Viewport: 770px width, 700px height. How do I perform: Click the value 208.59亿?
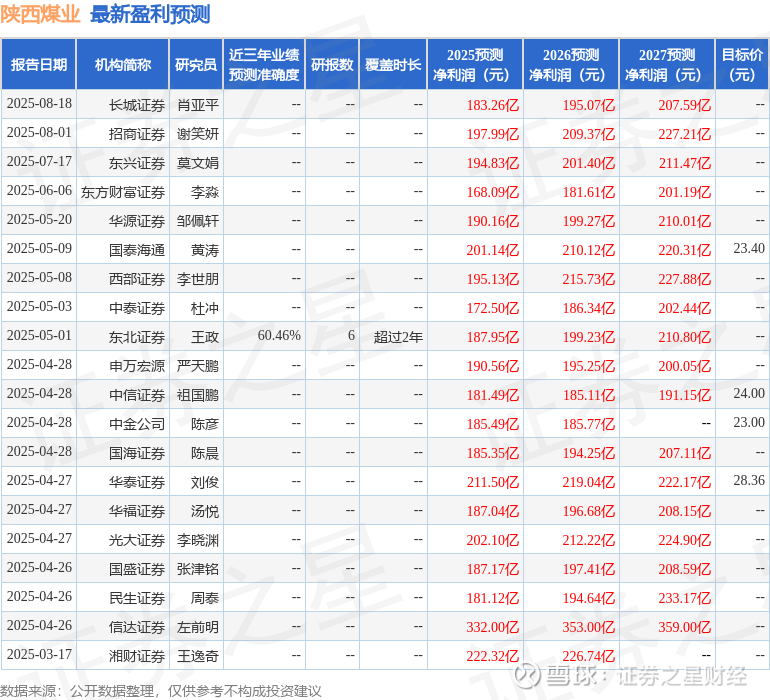tap(685, 569)
